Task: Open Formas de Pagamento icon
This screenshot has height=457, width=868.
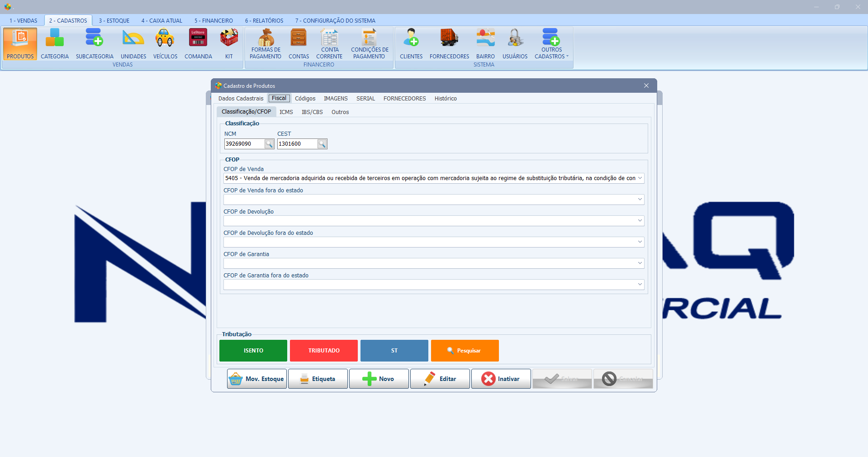Action: pos(266,44)
